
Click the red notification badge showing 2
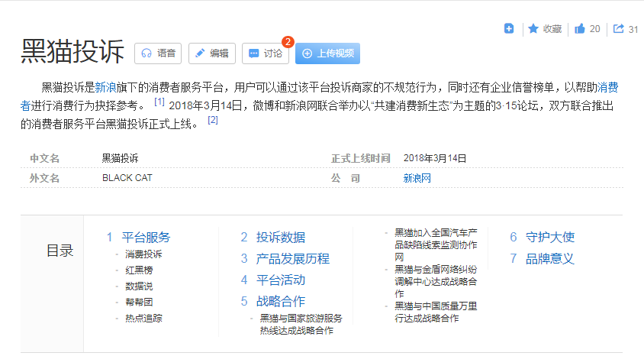coord(288,41)
